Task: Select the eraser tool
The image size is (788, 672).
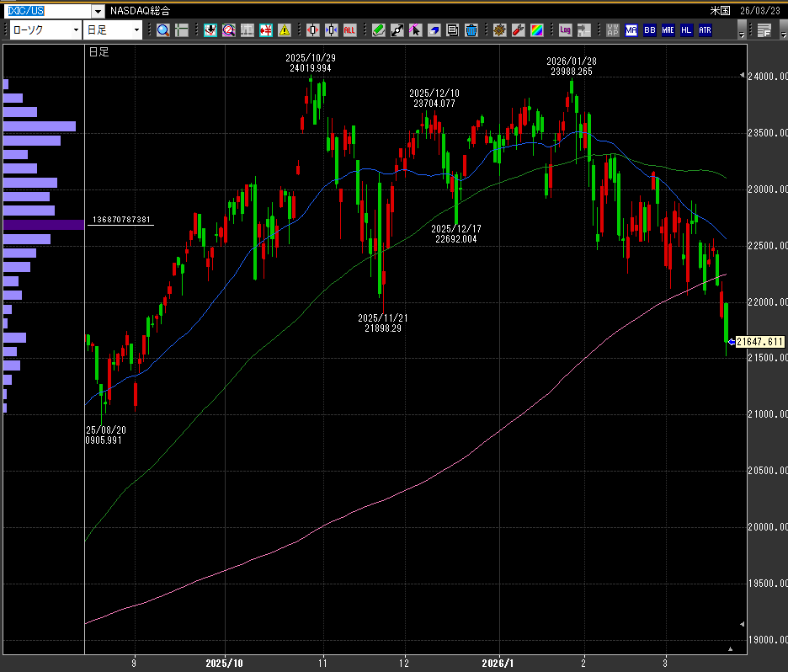Action: click(x=434, y=30)
